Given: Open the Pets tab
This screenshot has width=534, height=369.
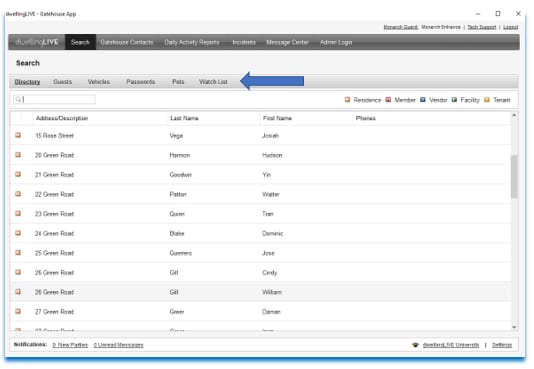Looking at the screenshot, I should 178,82.
